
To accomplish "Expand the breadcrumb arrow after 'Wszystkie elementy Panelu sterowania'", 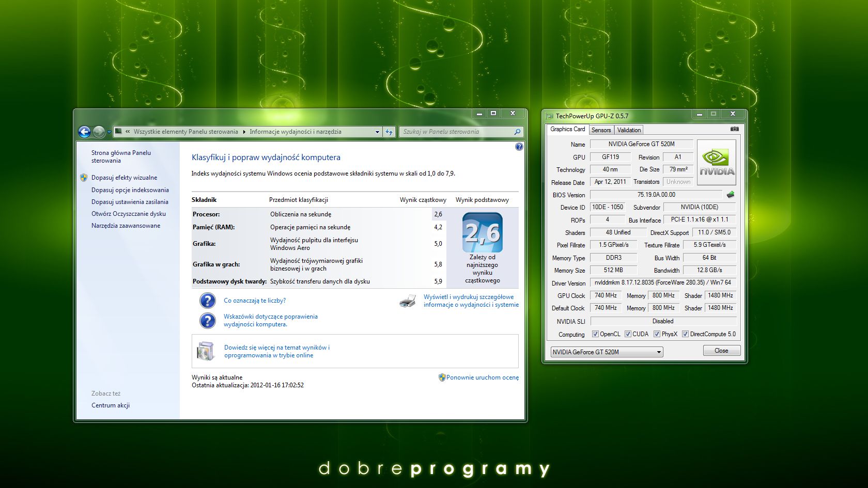I will point(244,132).
